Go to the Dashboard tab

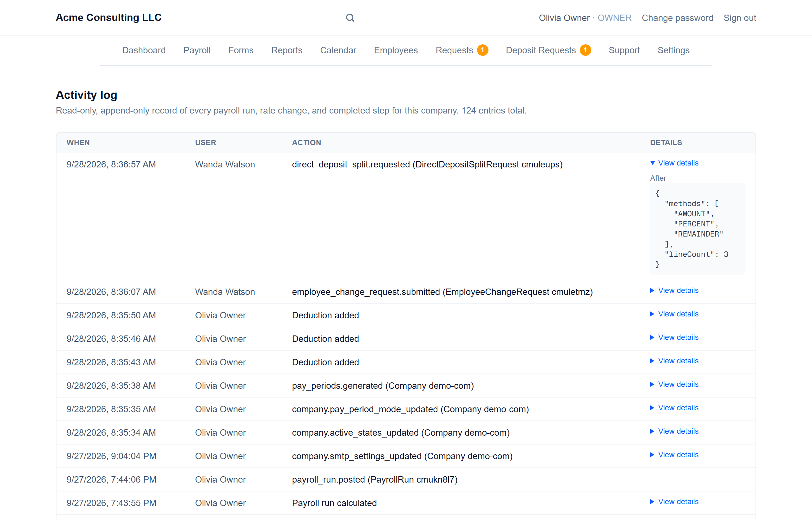[x=144, y=50]
